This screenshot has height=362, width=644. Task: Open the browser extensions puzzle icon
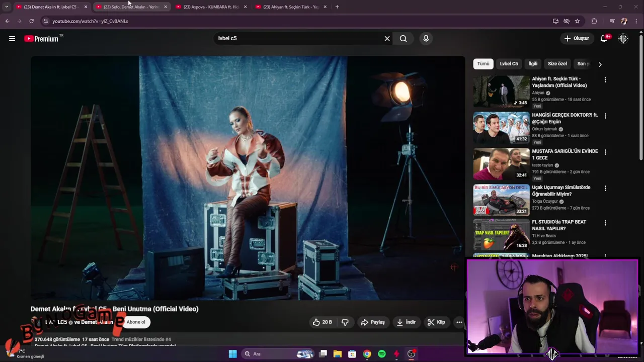click(x=594, y=21)
